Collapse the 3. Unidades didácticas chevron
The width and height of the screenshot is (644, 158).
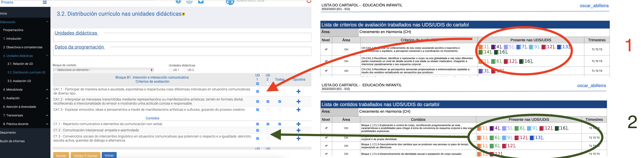tap(47, 55)
